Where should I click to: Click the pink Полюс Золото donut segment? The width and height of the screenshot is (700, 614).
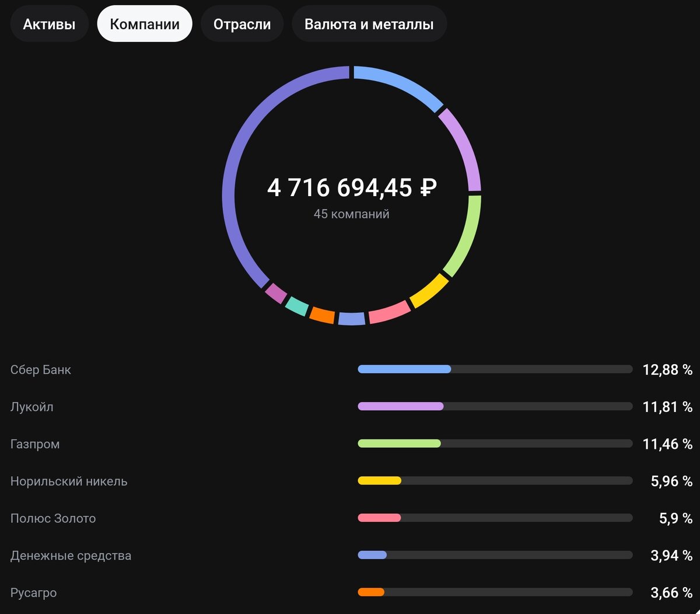[390, 312]
